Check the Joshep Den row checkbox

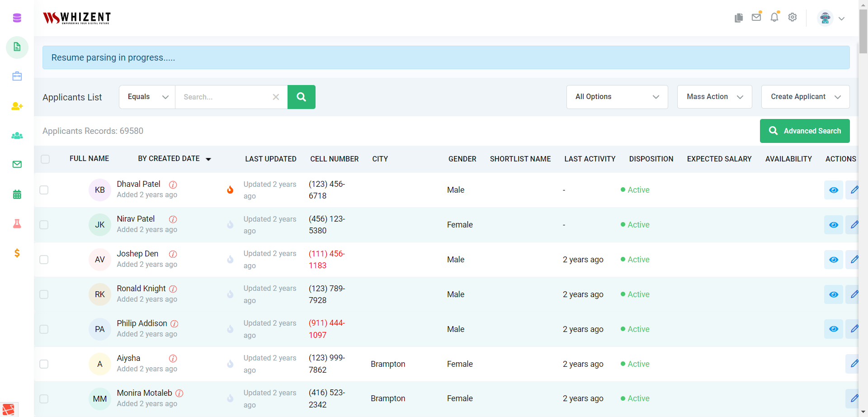click(44, 260)
